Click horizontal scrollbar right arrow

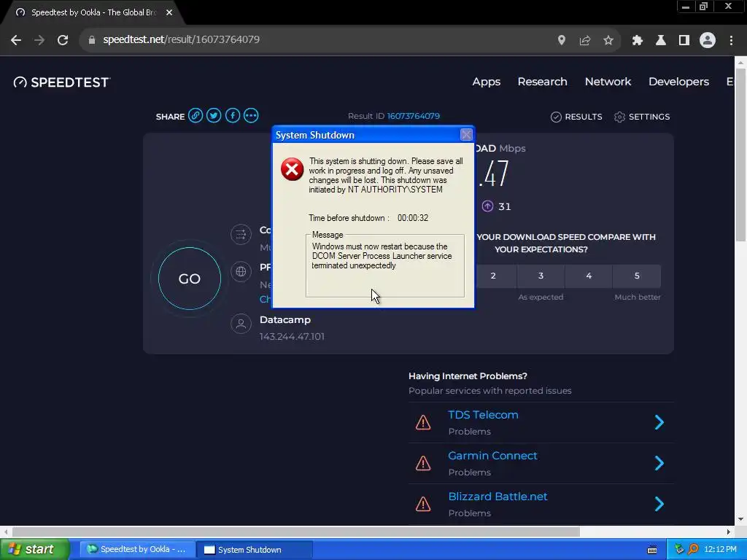pos(729,532)
